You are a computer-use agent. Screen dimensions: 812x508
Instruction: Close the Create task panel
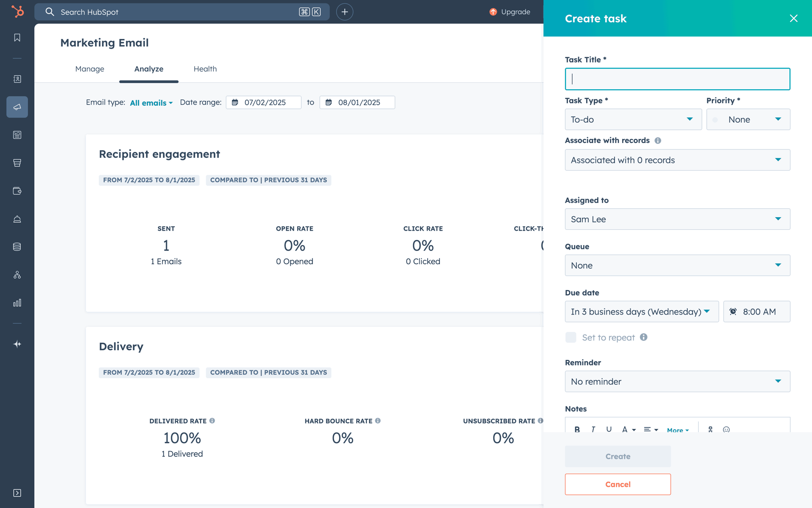793,18
